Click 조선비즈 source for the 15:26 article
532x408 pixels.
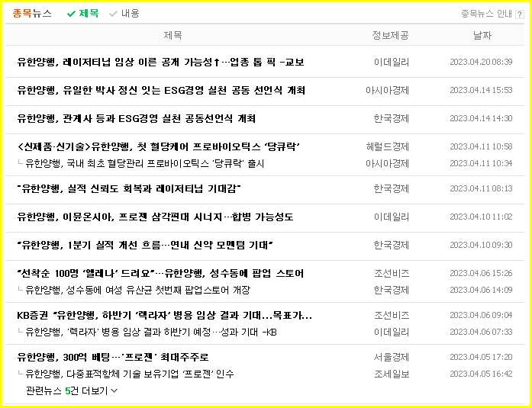[392, 273]
